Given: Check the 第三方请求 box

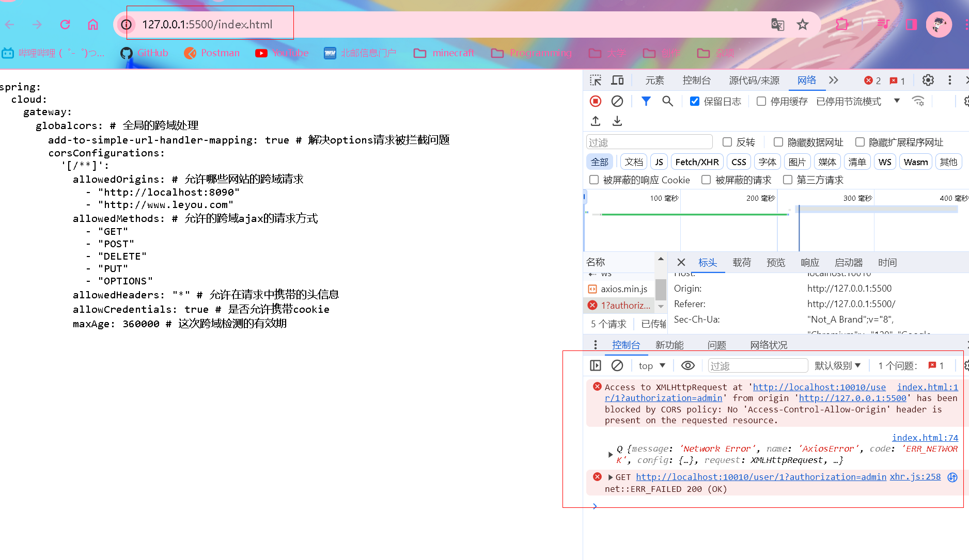Looking at the screenshot, I should coord(788,180).
